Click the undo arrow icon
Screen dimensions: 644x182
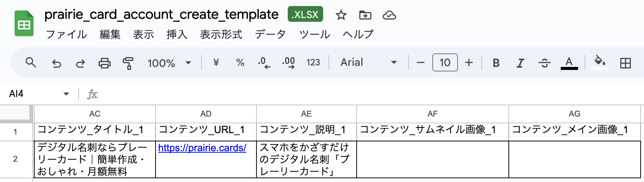pos(56,63)
